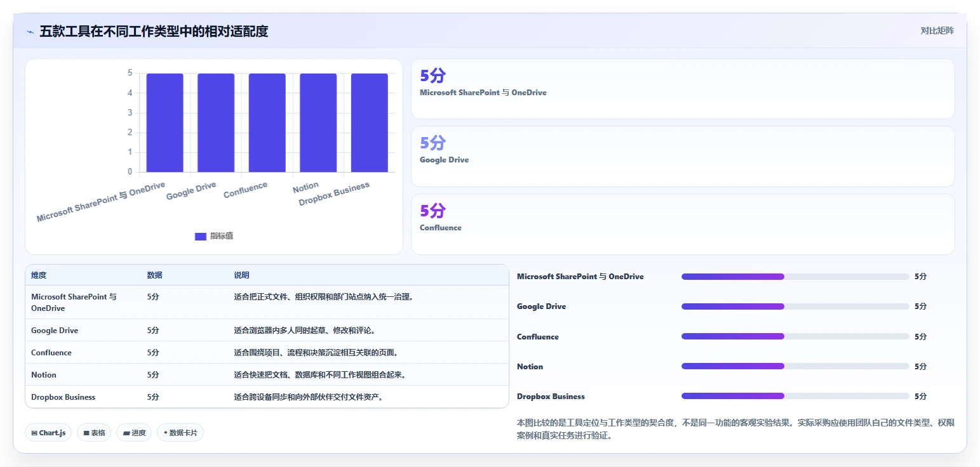Select the 表格 chip

pos(94,433)
